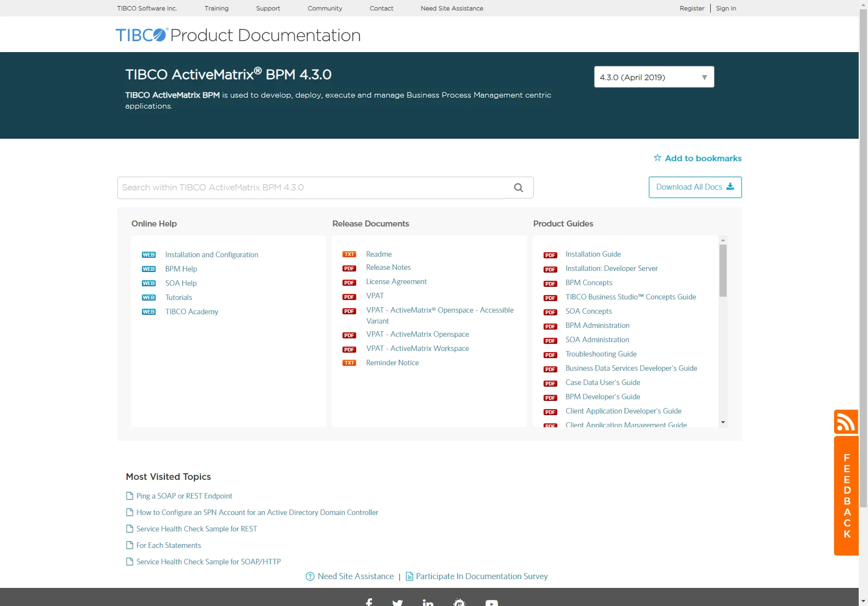Open TIBCO Business Studio Concepts Guide

click(631, 297)
